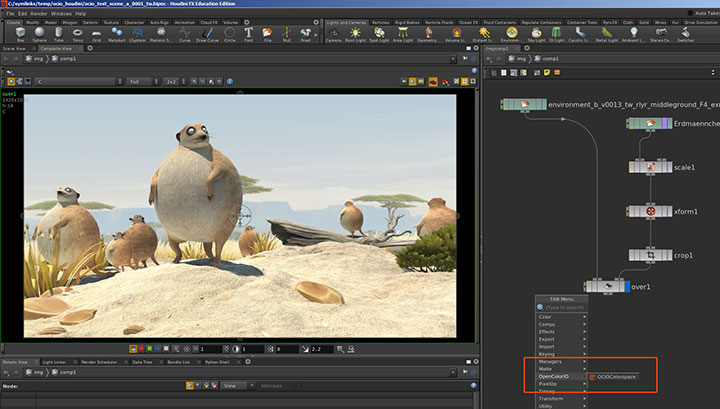Add an Environment Light from the shelf
720x409 pixels.
[511, 34]
